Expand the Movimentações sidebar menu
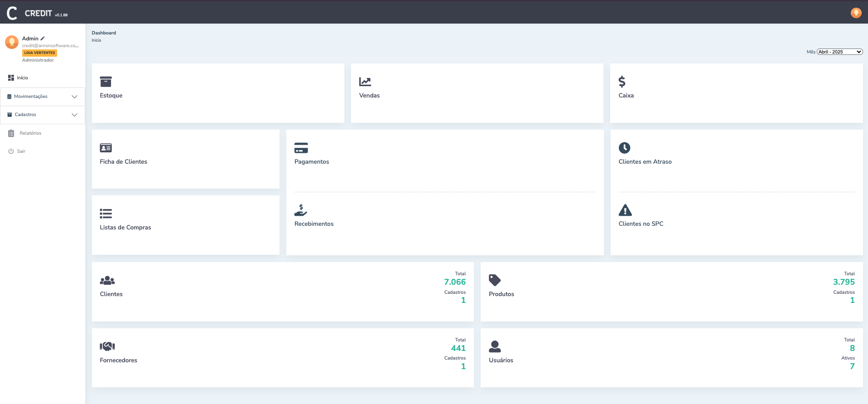 click(43, 97)
